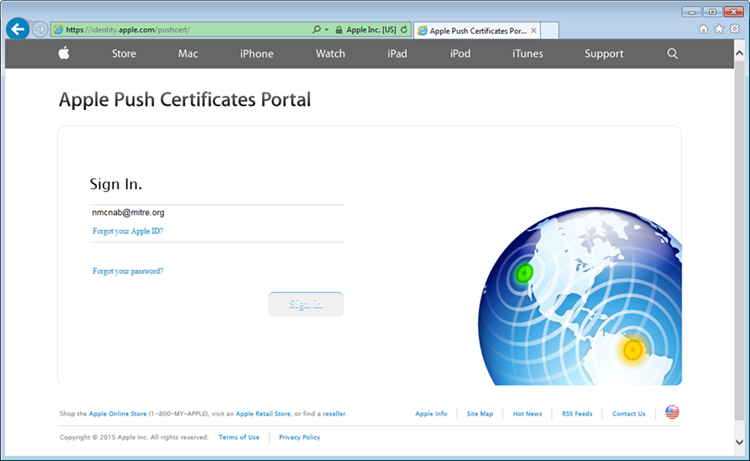Open a new blank browser tab
This screenshot has width=750, height=461.
pyautogui.click(x=549, y=31)
